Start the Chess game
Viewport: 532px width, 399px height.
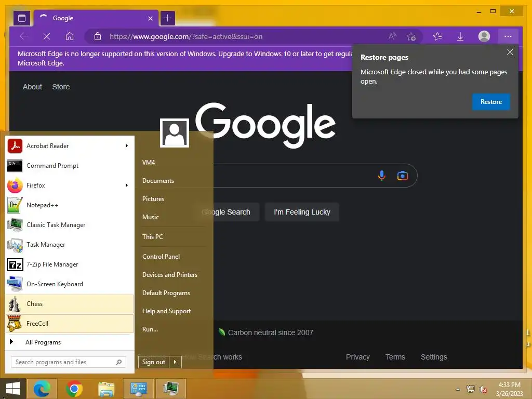tap(70, 303)
